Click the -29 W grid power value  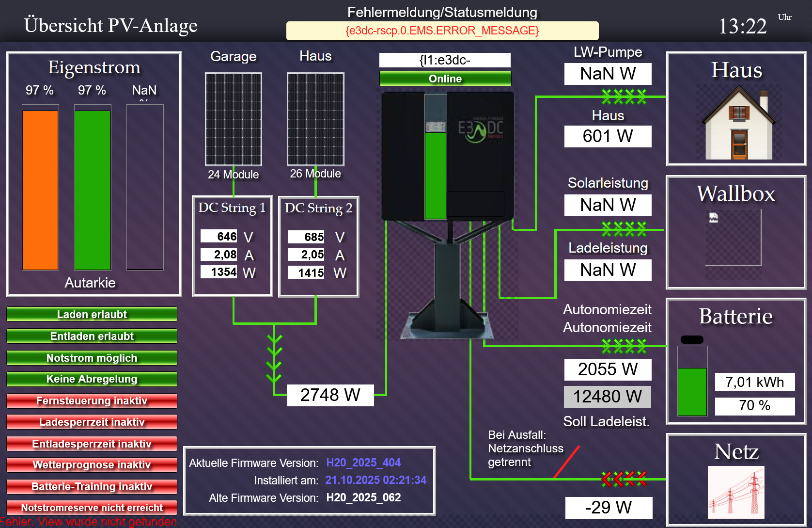tap(609, 508)
